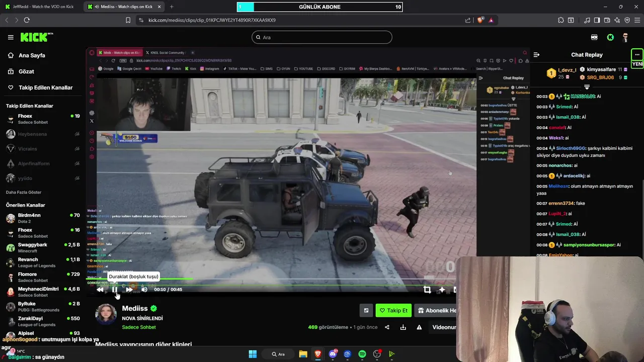The width and height of the screenshot is (644, 362).
Task: Open the hamburger sidebar menu
Action: [11, 37]
